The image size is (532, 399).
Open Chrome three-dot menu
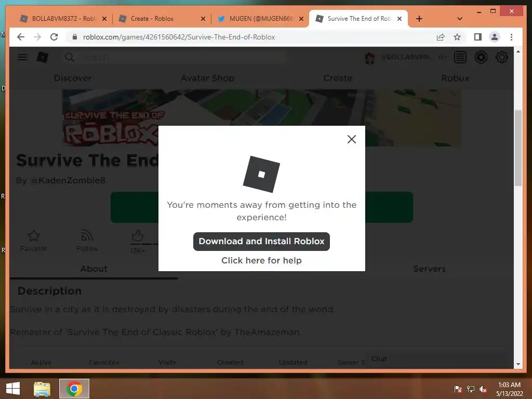click(x=511, y=37)
